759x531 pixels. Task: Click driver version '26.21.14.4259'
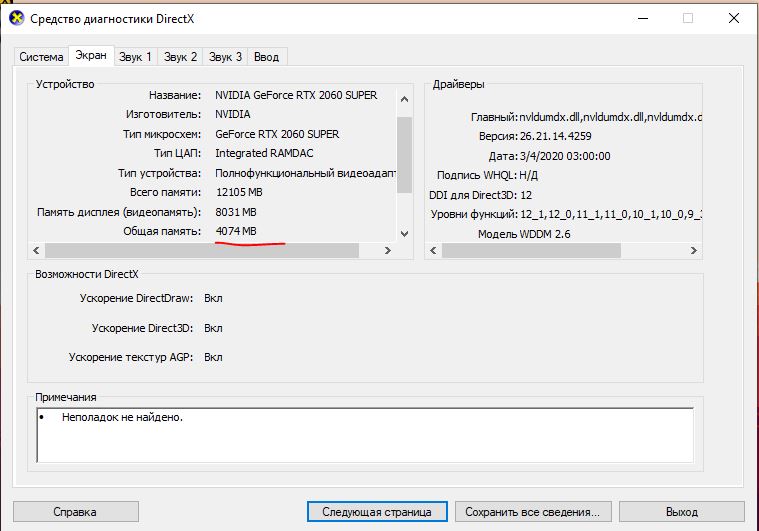click(x=556, y=137)
